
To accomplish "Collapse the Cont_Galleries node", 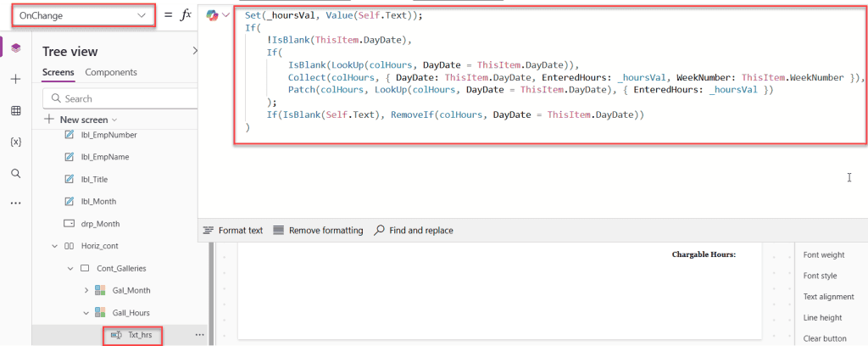I will [70, 268].
